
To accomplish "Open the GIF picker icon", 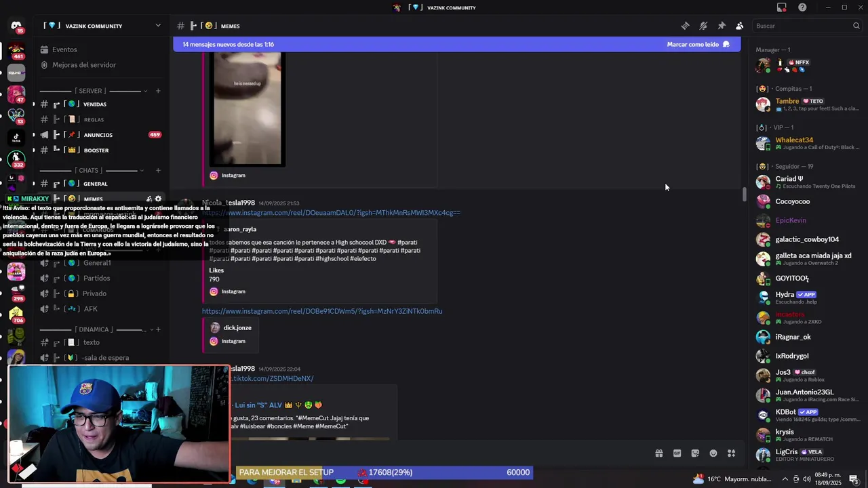I will pos(677,453).
